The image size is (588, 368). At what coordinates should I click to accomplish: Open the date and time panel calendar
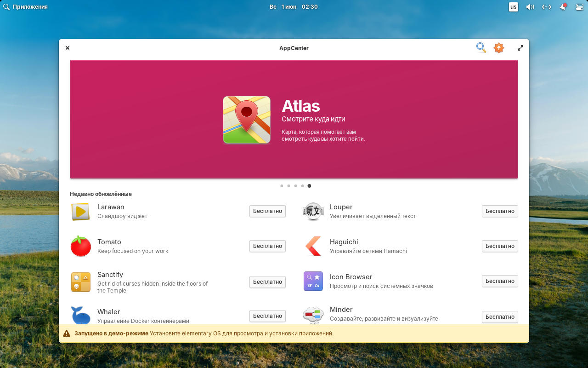tap(294, 7)
